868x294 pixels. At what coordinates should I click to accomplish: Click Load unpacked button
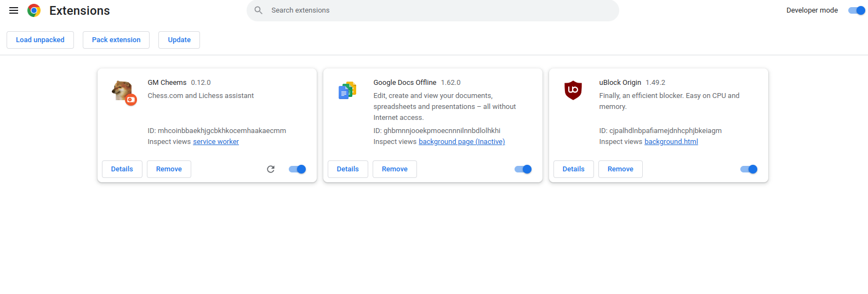click(x=40, y=40)
